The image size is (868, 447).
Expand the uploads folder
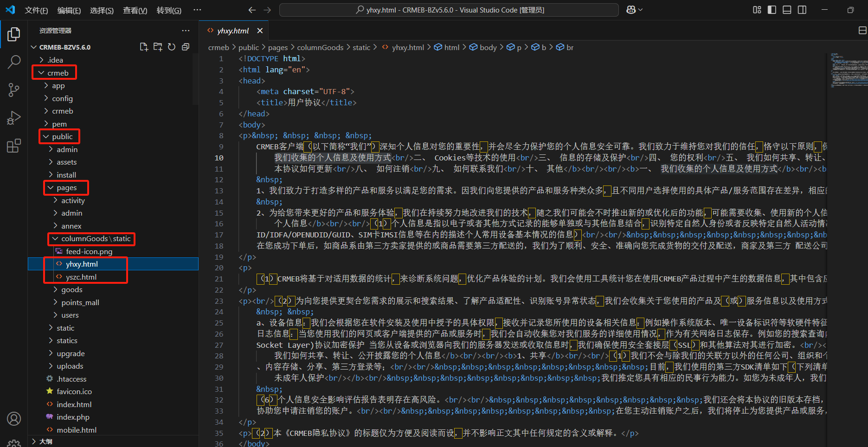pyautogui.click(x=113, y=366)
